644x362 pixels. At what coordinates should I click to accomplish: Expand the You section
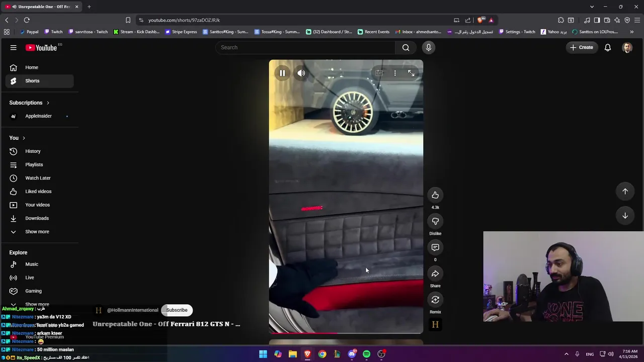coord(17,138)
